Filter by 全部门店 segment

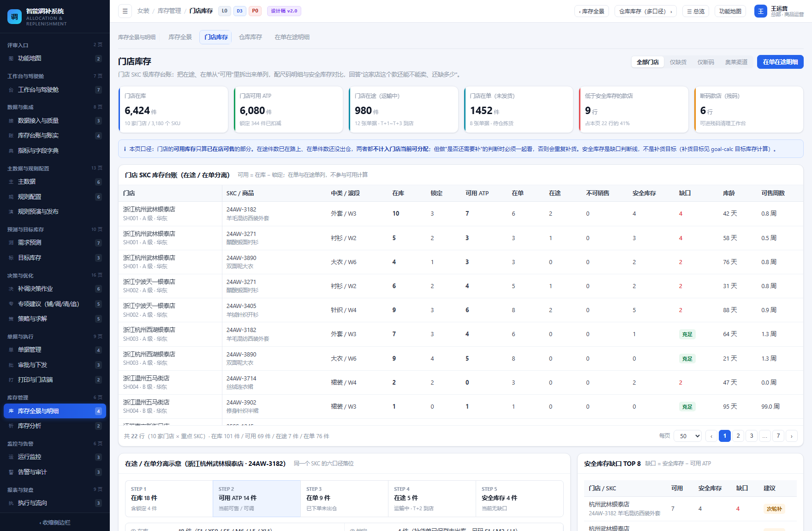pos(647,62)
